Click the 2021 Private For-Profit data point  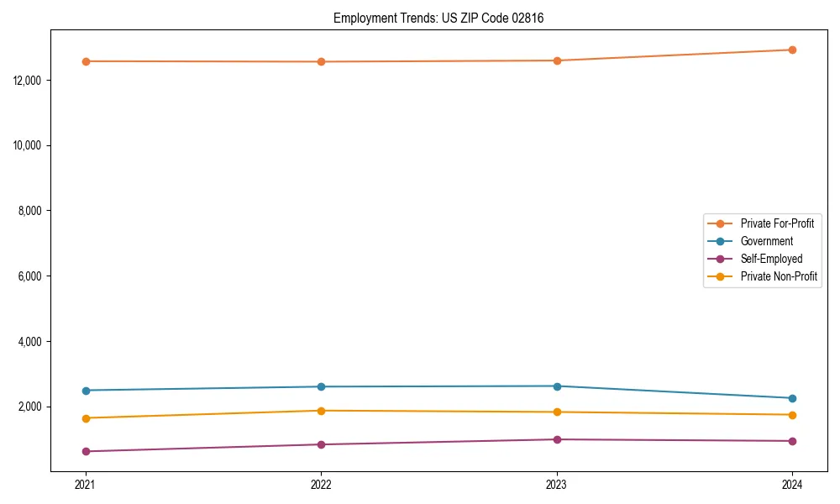pyautogui.click(x=85, y=60)
